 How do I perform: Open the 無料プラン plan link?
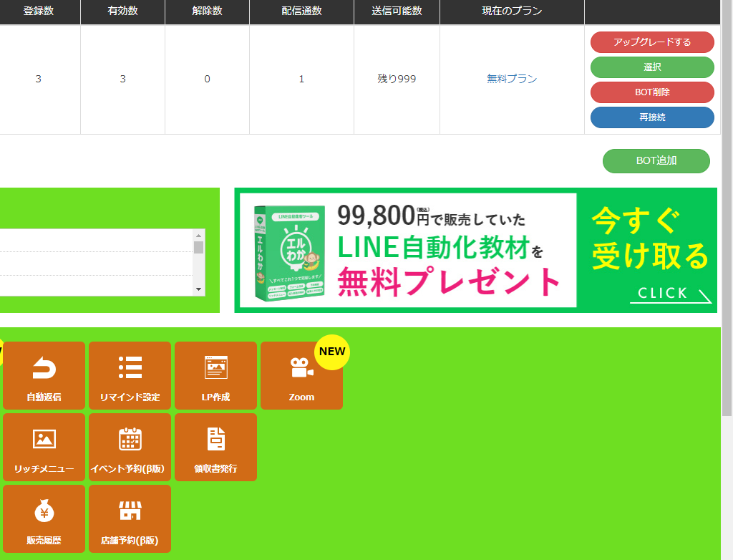point(512,79)
